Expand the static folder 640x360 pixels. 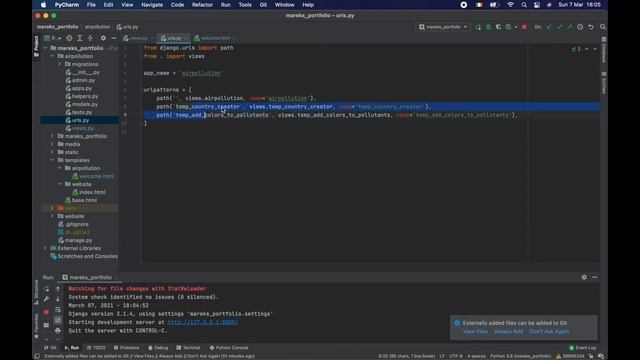[x=52, y=152]
